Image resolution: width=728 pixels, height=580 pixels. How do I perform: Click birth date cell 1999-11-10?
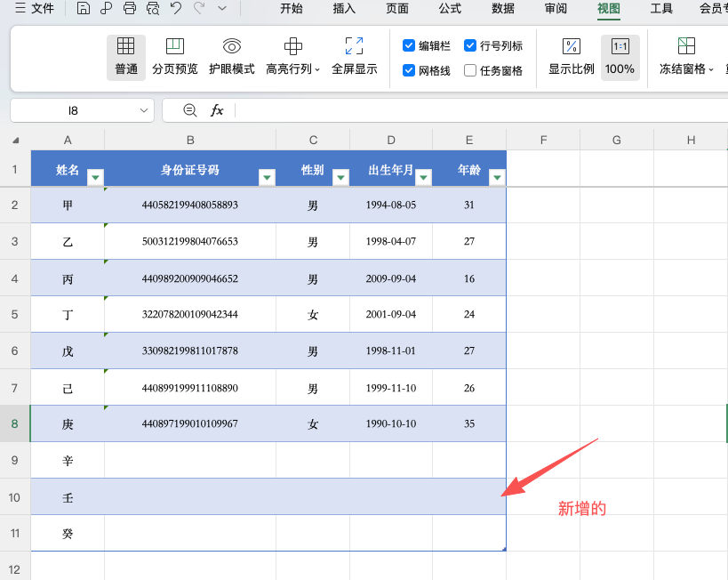(391, 388)
